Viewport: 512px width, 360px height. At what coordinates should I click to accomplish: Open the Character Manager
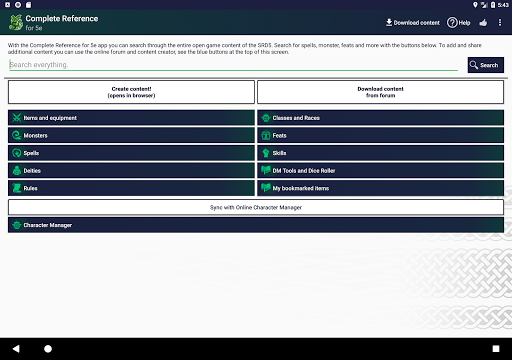click(x=256, y=225)
